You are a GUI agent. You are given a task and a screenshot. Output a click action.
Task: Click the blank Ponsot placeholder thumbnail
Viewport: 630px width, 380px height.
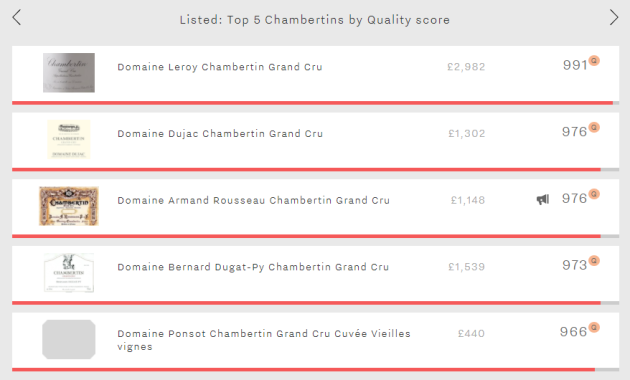coord(69,339)
